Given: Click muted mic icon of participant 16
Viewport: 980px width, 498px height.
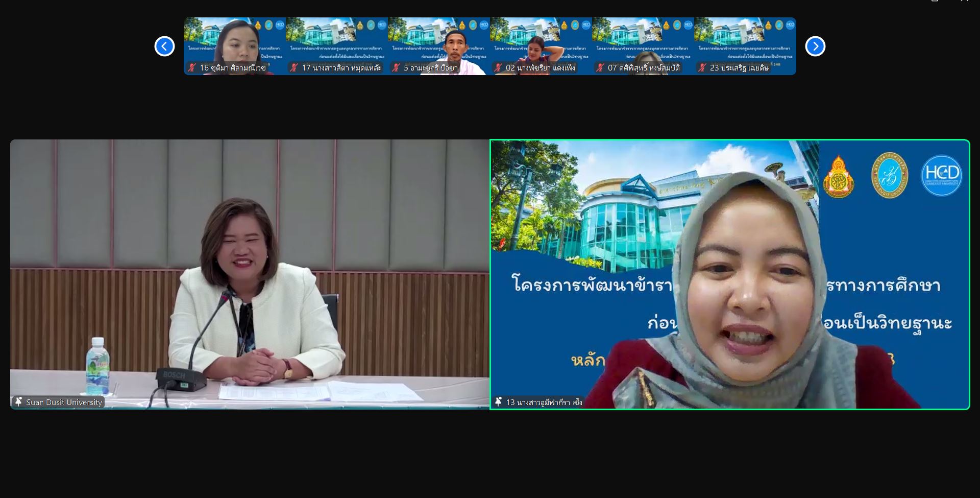Looking at the screenshot, I should point(192,67).
